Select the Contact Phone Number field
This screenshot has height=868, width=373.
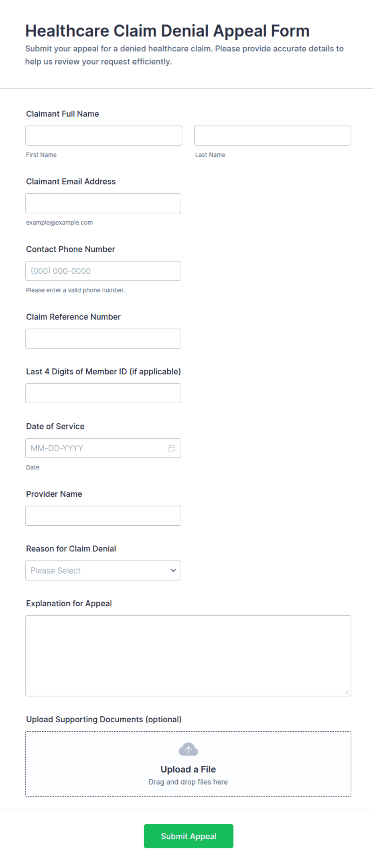coord(103,271)
